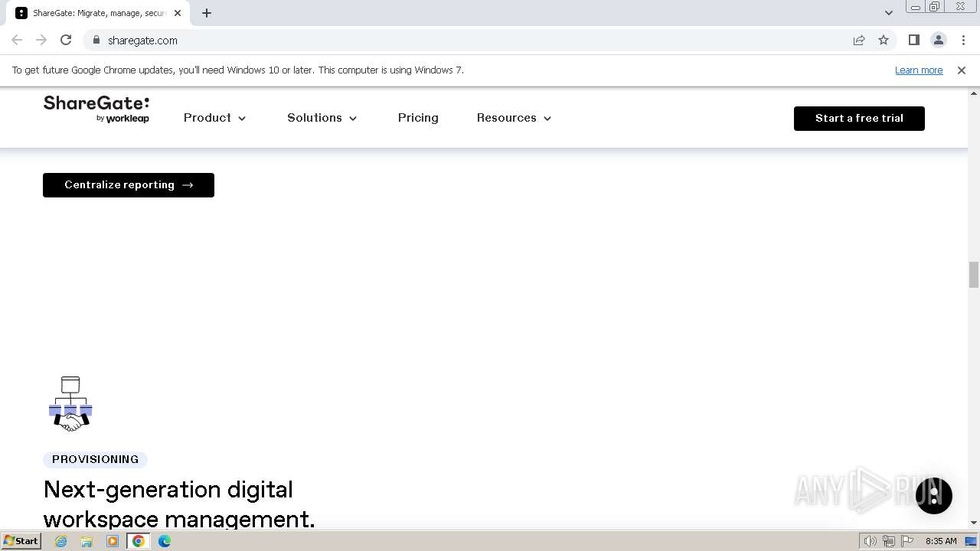Click the Windows Start button
Image resolution: width=980 pixels, height=551 pixels.
tap(21, 541)
